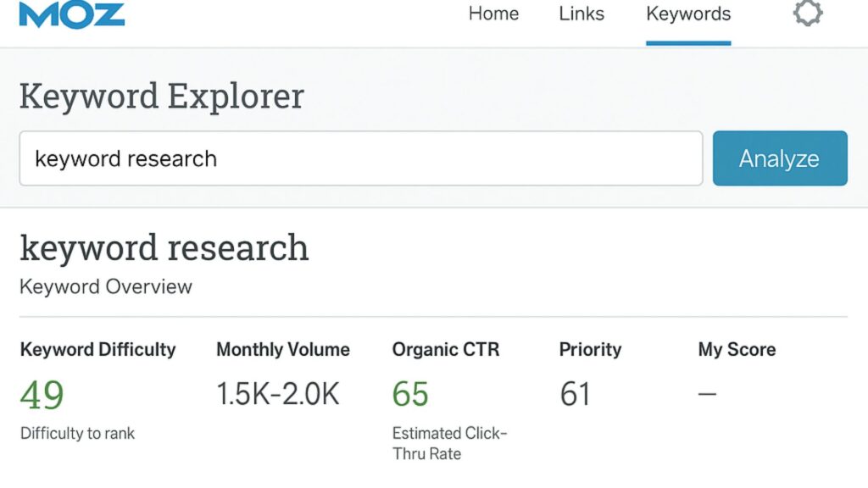Go to the Home tab

tap(493, 14)
